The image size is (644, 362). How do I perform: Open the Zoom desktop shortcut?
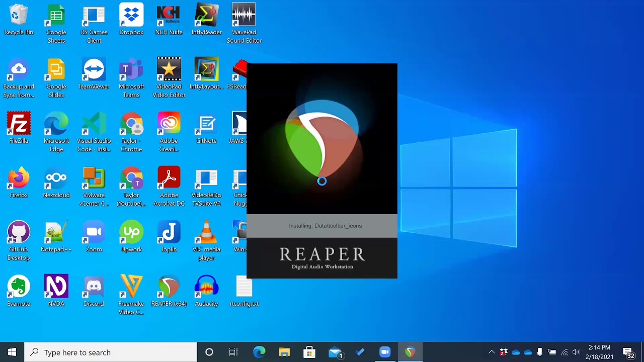click(94, 237)
